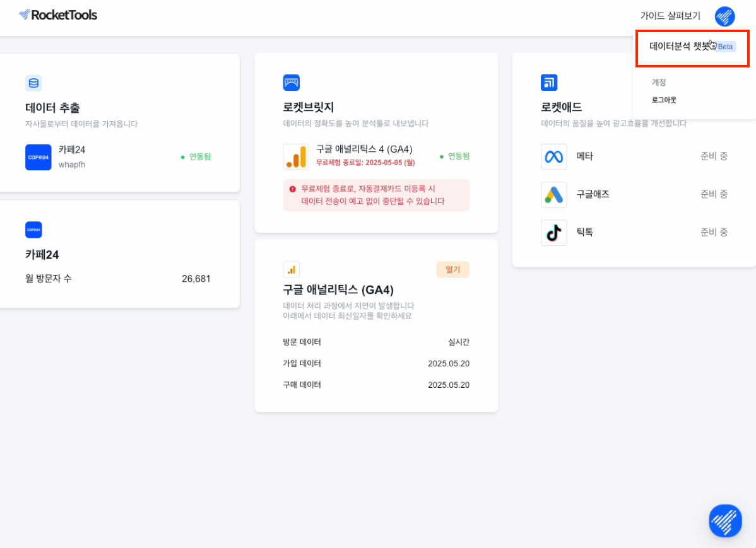Select 로그아웃 from the profile menu

(664, 100)
